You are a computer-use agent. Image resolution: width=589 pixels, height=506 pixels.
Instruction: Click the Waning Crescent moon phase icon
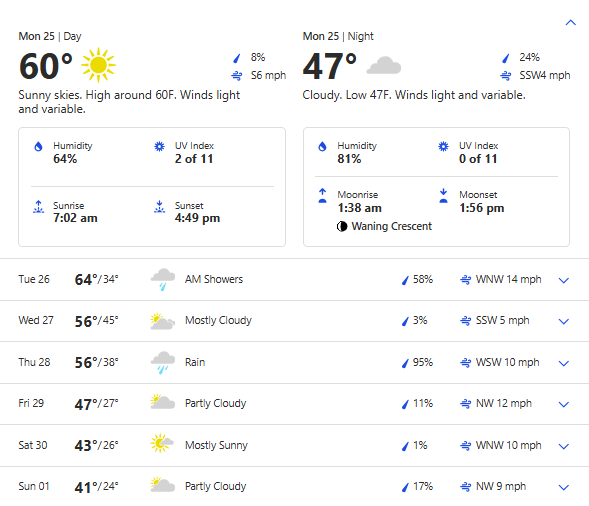[x=342, y=227]
